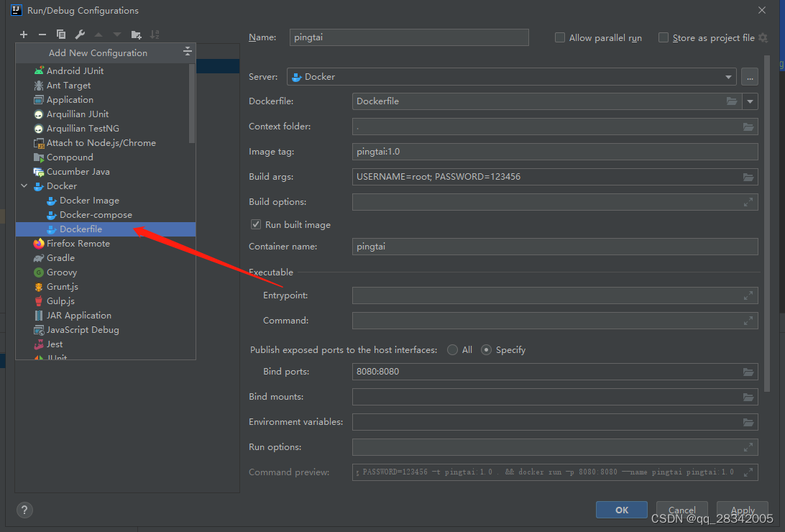The image size is (785, 532).
Task: Select Cucumber Java configuration type
Action: (x=105, y=172)
